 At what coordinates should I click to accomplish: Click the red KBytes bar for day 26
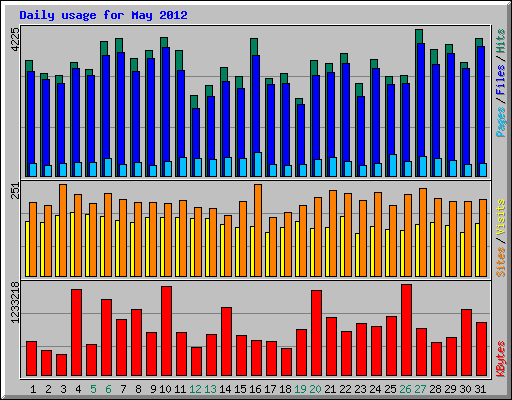pyautogui.click(x=406, y=330)
